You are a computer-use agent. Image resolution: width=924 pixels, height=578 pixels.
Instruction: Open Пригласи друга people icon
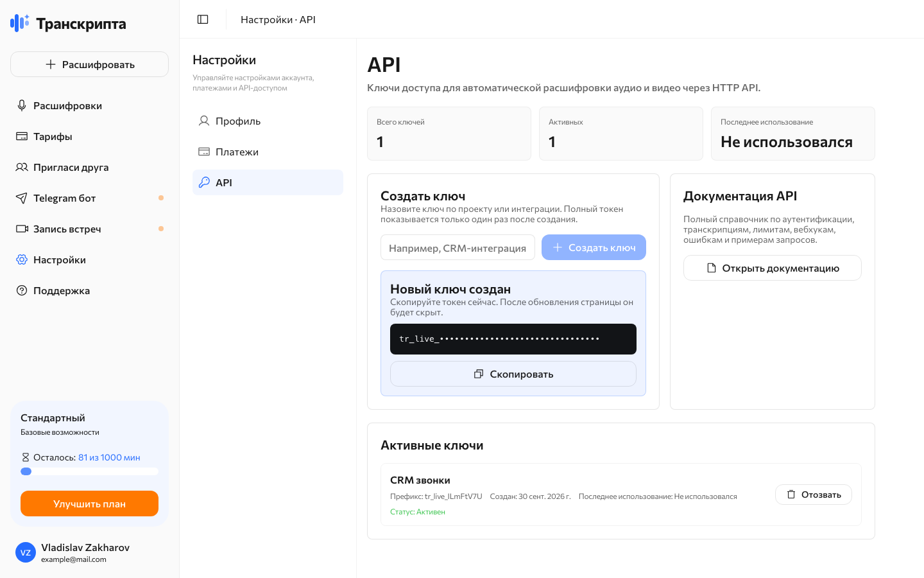click(x=22, y=167)
